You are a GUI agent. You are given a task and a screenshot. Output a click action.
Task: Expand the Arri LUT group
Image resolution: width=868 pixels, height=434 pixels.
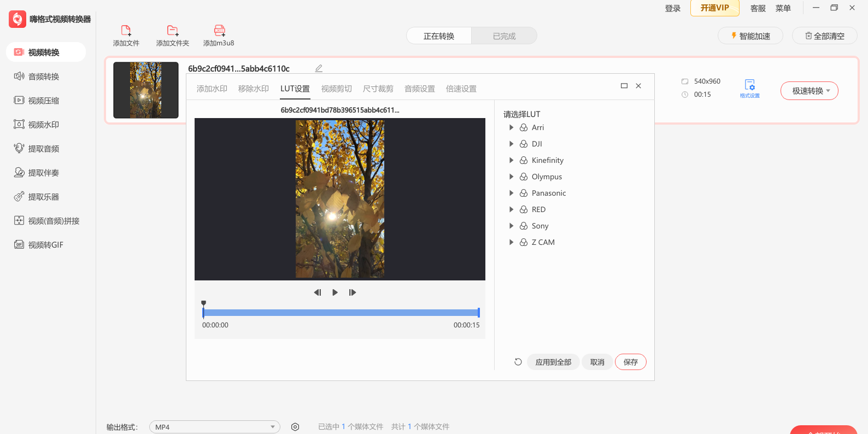(x=511, y=127)
